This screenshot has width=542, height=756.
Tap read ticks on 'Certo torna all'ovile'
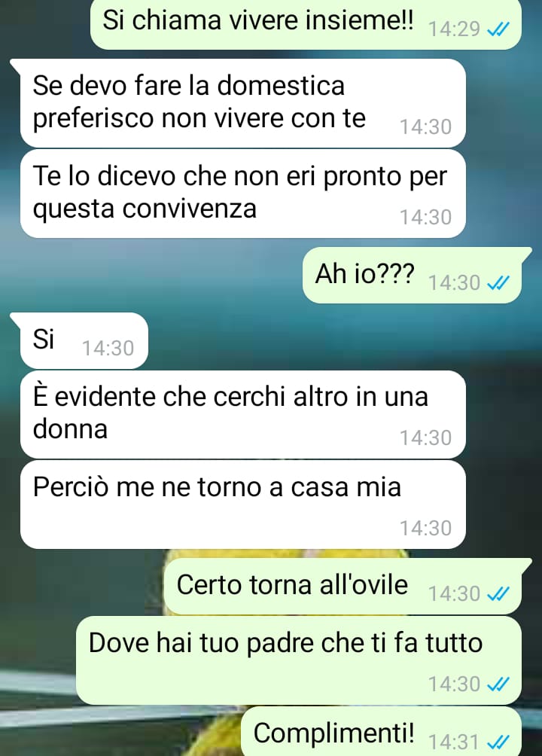(x=498, y=594)
